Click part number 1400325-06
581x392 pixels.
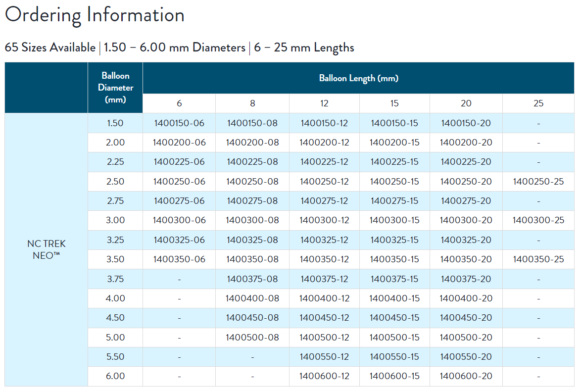pyautogui.click(x=179, y=240)
